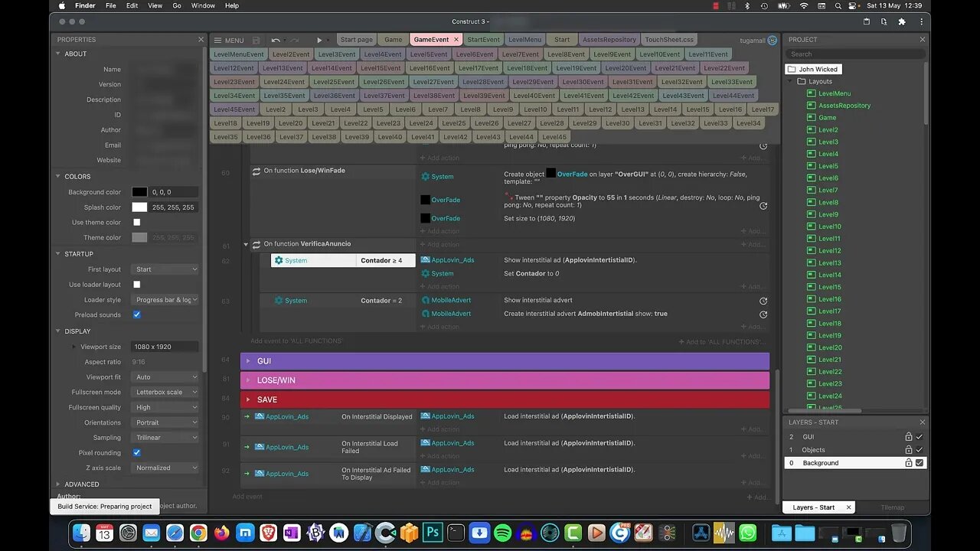Open First layout dropdown
Viewport: 980px width, 551px height.
[x=165, y=269]
